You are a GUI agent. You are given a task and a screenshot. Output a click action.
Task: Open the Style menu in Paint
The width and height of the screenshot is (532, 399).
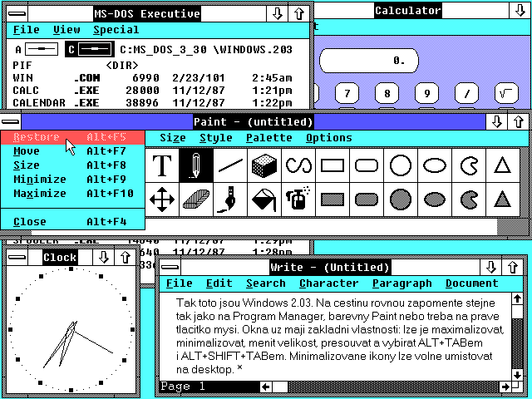(216, 138)
